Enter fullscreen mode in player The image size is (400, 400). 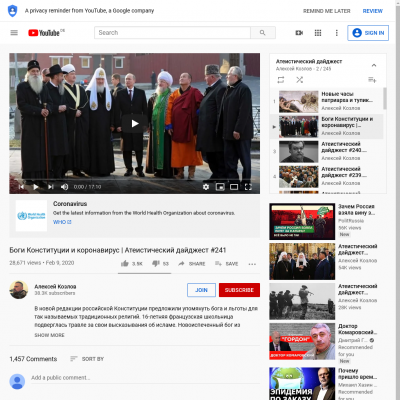(x=248, y=187)
